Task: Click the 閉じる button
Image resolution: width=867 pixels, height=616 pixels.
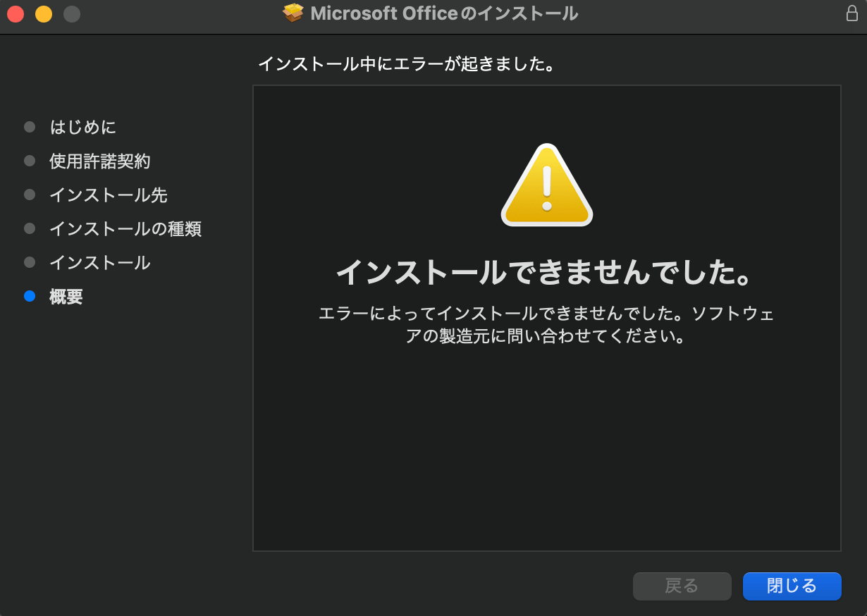Action: tap(792, 586)
